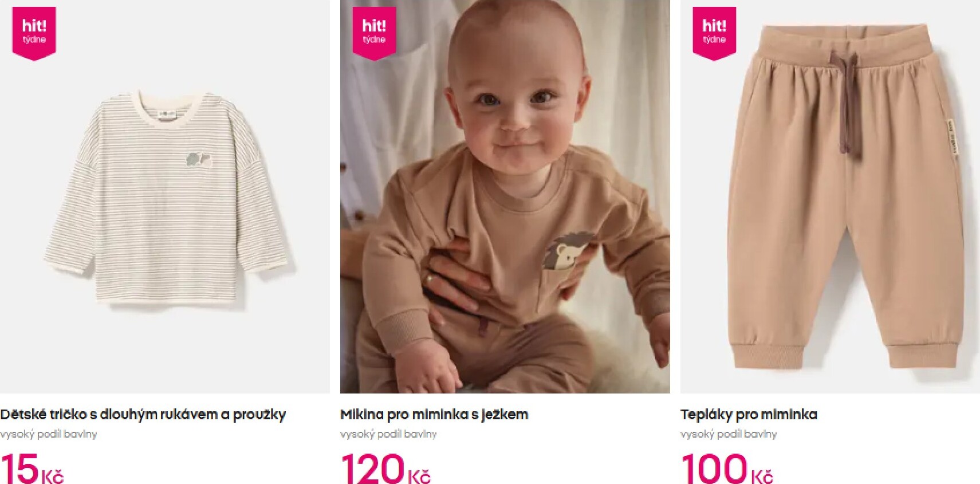Image resolution: width=980 pixels, height=484 pixels.
Task: Click the hit! týdne badge on baby photo
Action: (374, 33)
